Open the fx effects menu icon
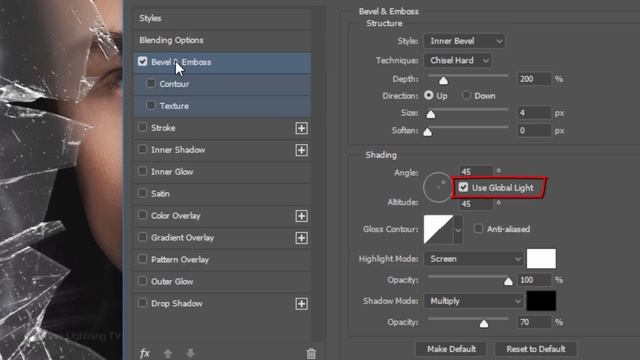 (x=145, y=353)
